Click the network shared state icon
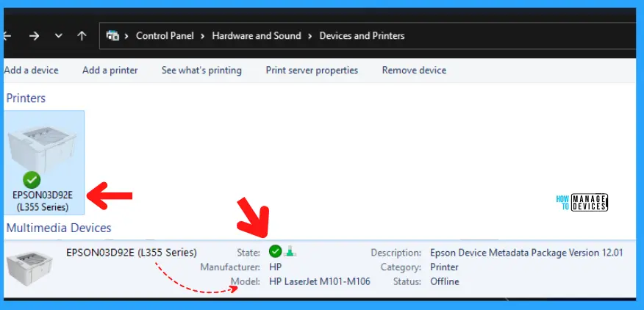 pyautogui.click(x=290, y=251)
